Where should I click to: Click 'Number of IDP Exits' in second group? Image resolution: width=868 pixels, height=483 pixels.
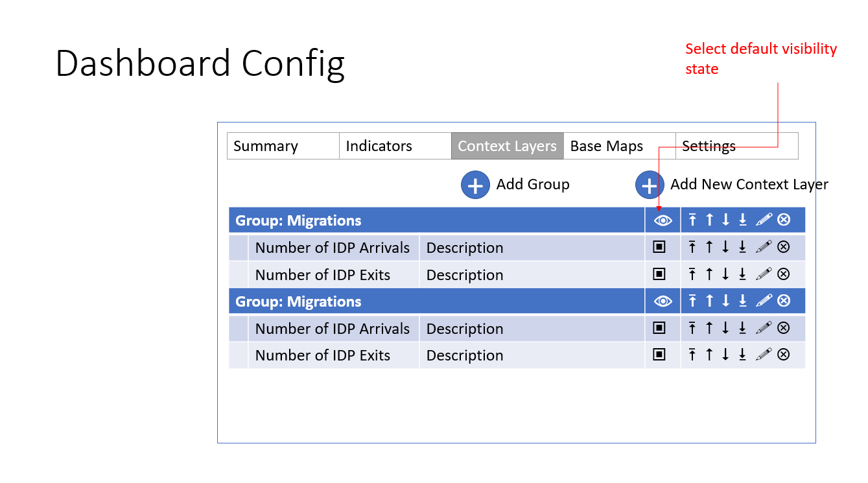(323, 355)
